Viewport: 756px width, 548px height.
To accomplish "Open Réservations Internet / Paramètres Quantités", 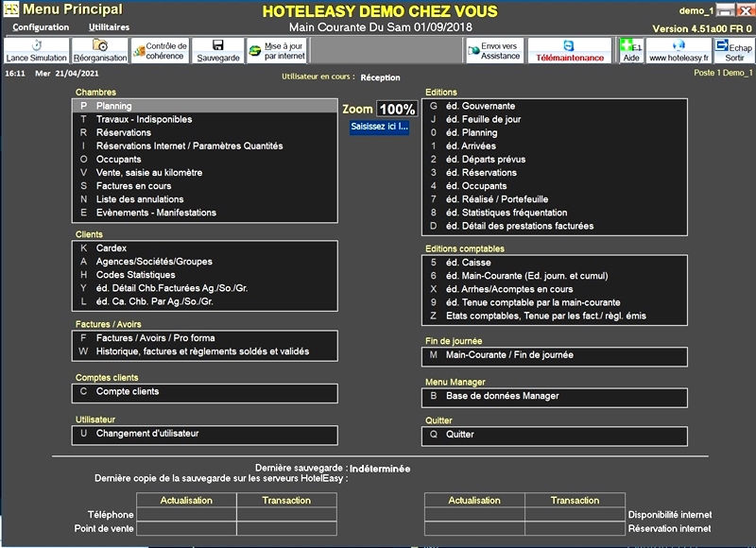I will pos(189,146).
